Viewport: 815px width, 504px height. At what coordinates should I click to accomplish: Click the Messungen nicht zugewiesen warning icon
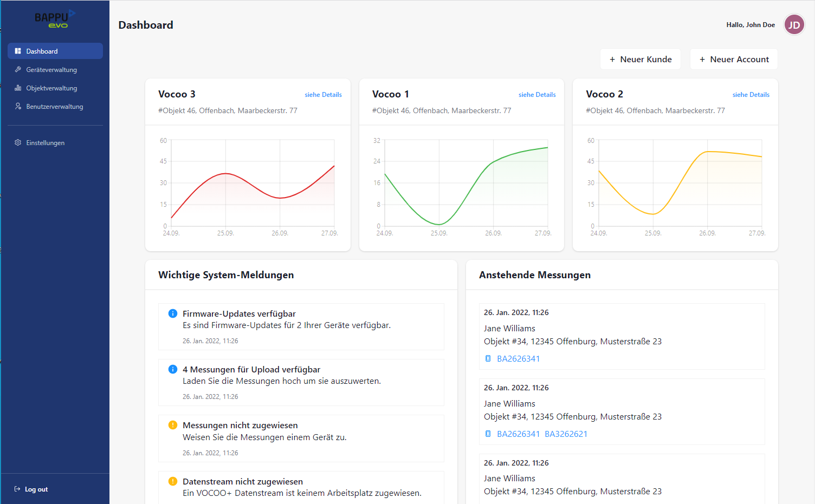pyautogui.click(x=173, y=425)
